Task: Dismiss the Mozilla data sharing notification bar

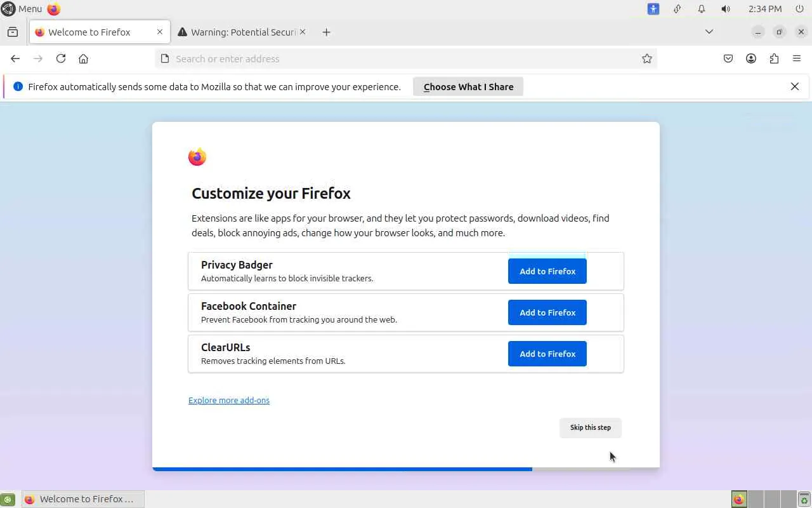Action: (794, 86)
